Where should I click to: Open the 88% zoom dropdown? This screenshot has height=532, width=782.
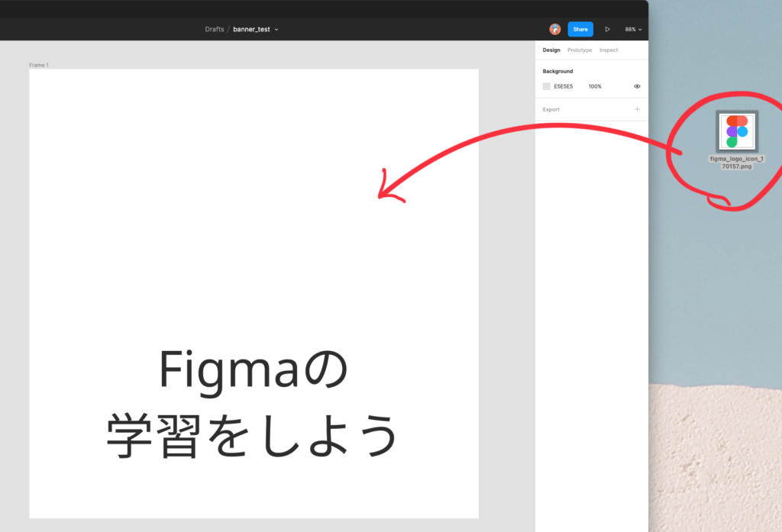633,30
